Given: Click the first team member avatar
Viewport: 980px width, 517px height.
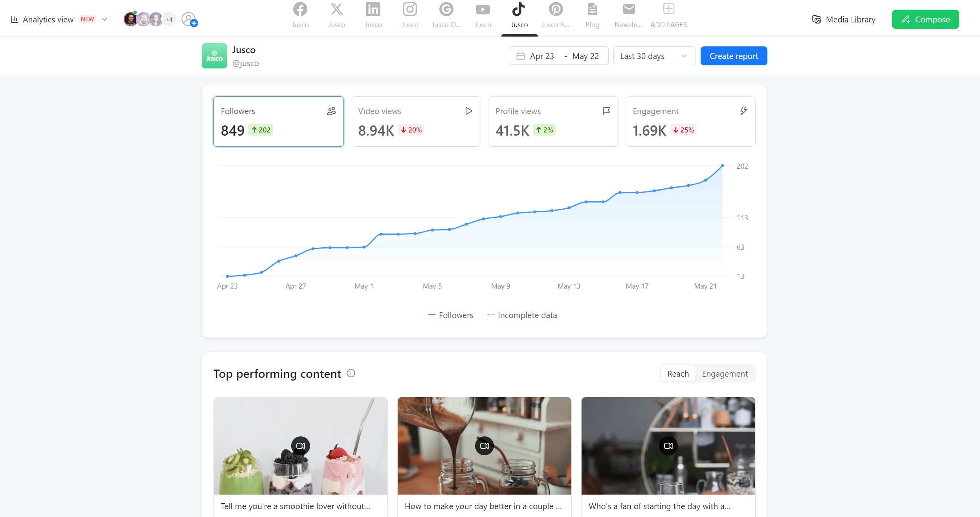Looking at the screenshot, I should pyautogui.click(x=130, y=19).
